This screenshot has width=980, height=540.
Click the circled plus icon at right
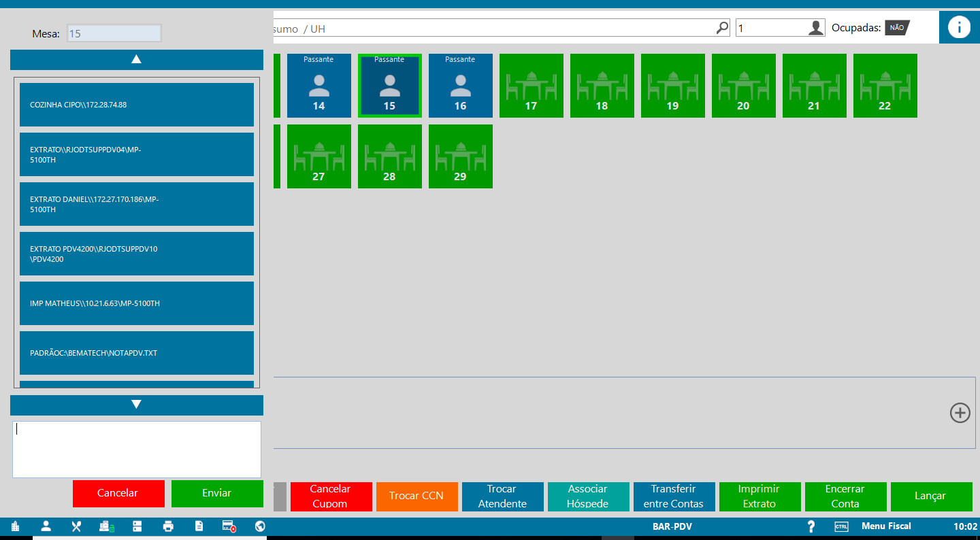pos(960,413)
